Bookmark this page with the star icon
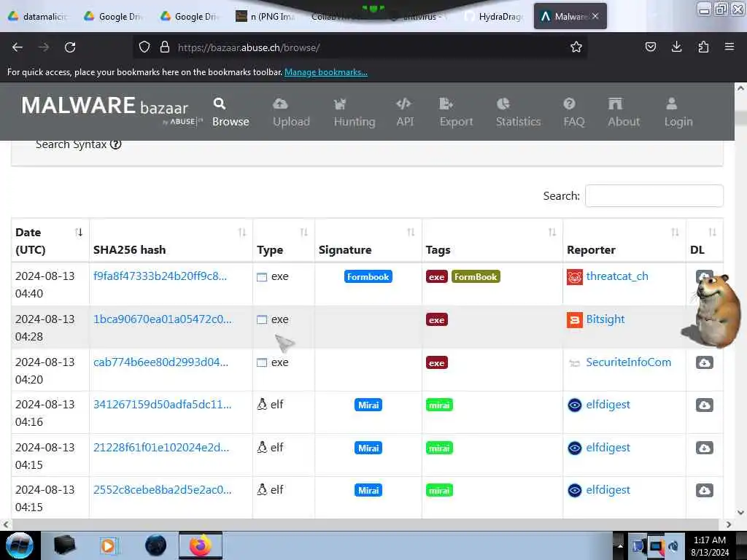Viewport: 747px width, 560px height. (576, 47)
